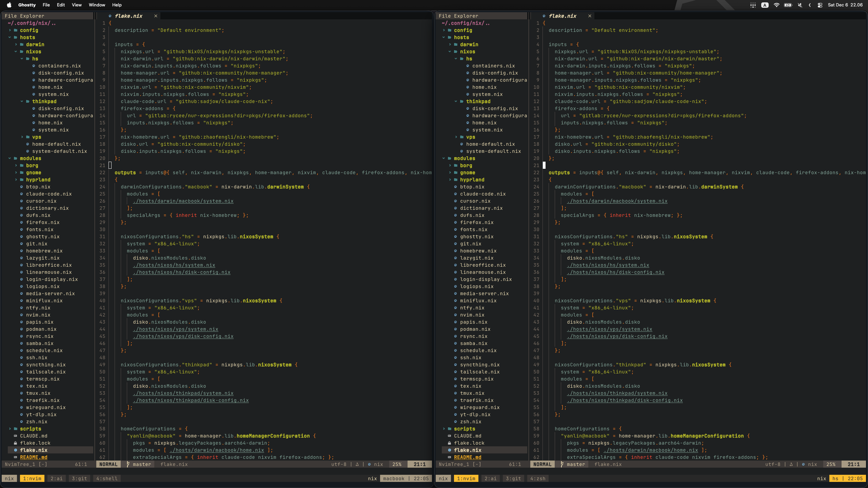Click the gear icon beside containers.nix

(x=33, y=66)
